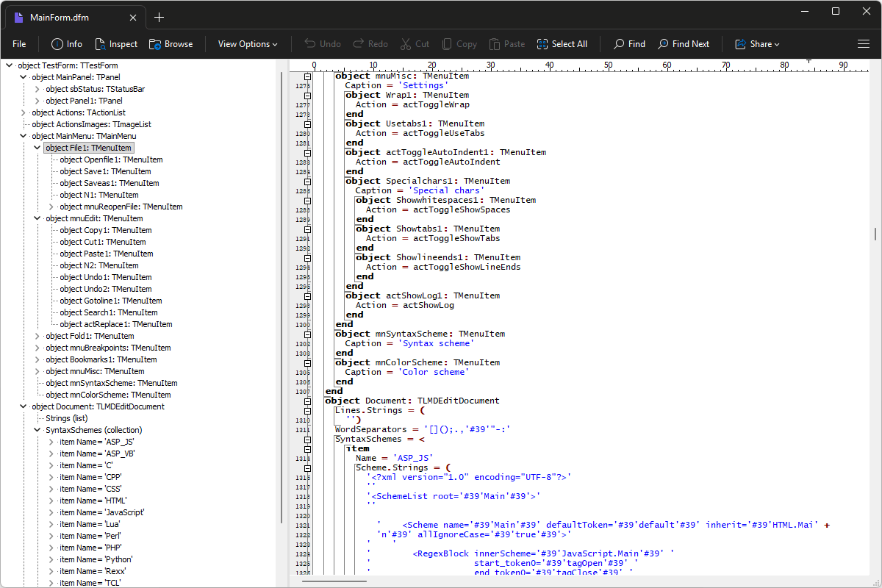The width and height of the screenshot is (882, 588).
Task: Select object Save1: TMenuItem in tree
Action: tap(105, 171)
